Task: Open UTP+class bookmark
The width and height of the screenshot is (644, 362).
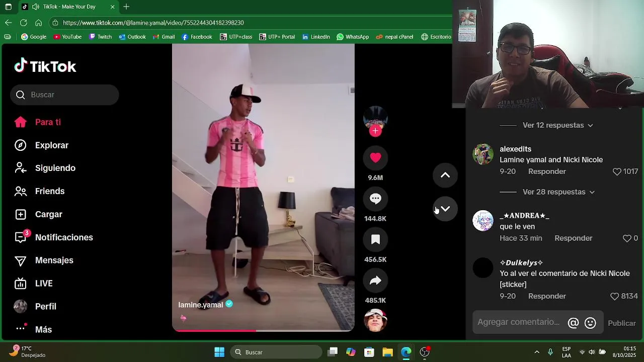Action: (x=236, y=37)
